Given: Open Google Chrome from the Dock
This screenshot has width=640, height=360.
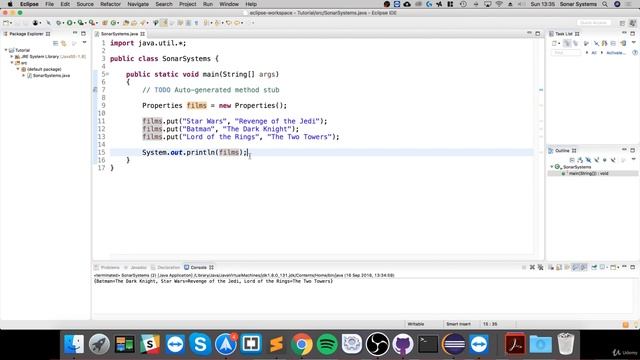Looking at the screenshot, I should tap(302, 344).
